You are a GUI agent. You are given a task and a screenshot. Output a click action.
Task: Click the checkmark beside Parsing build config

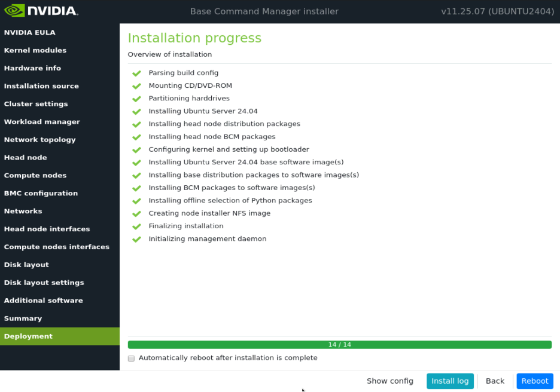(x=136, y=73)
